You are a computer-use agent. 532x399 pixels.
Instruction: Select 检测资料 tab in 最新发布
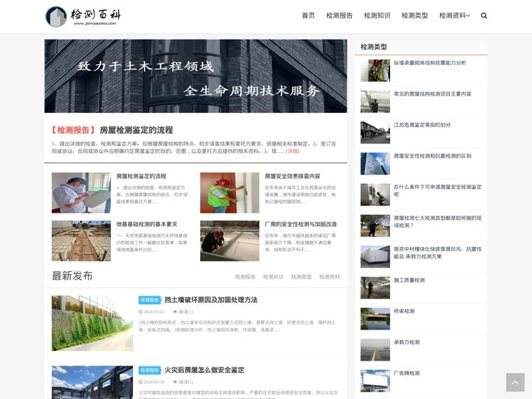point(329,277)
